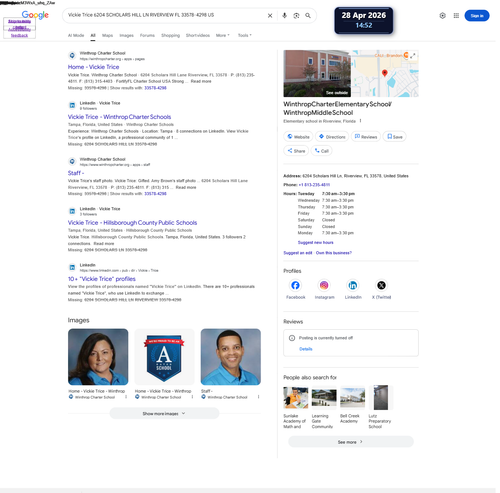Open the woman's staff portrait image
Viewport: 500px width, 493px height.
pyautogui.click(x=98, y=357)
